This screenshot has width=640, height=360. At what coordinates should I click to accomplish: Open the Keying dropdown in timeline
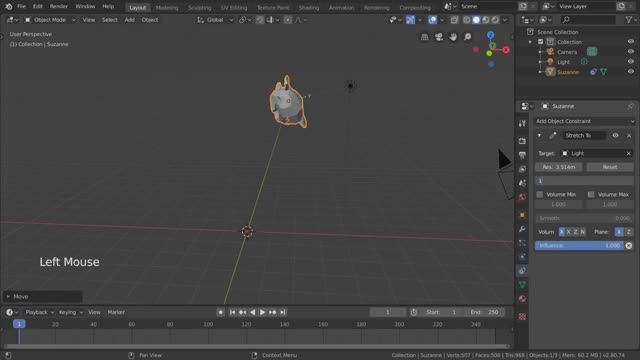(x=71, y=312)
